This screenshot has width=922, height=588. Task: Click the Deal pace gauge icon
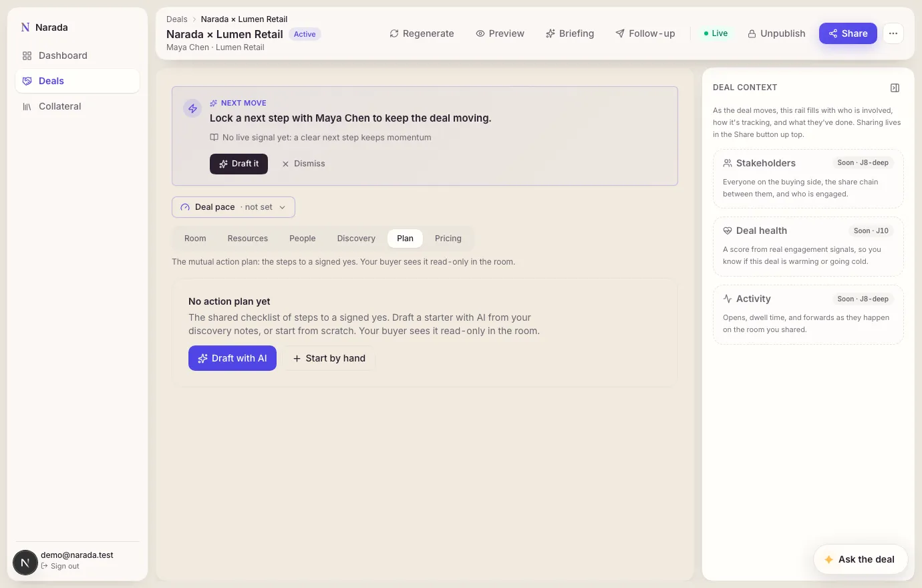click(x=185, y=207)
